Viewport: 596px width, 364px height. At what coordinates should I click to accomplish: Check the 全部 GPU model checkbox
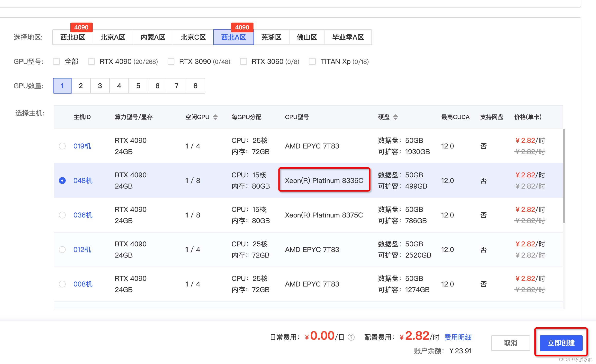coord(56,61)
